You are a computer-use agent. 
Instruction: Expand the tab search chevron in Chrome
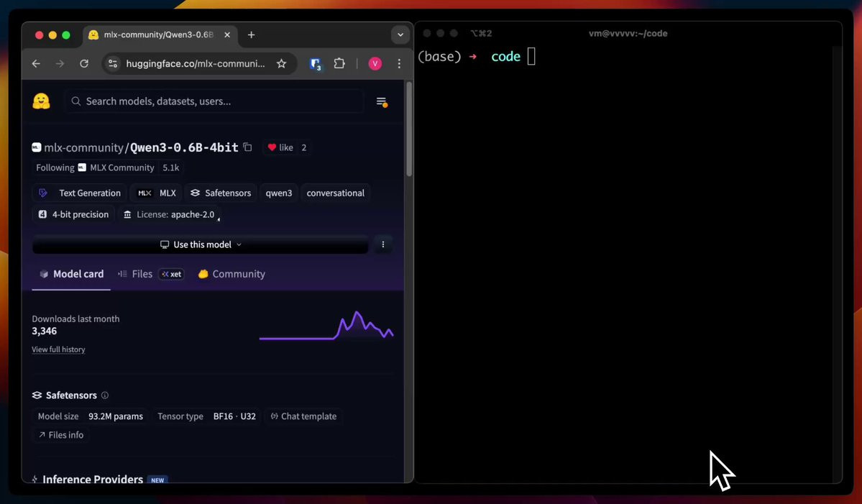click(400, 35)
